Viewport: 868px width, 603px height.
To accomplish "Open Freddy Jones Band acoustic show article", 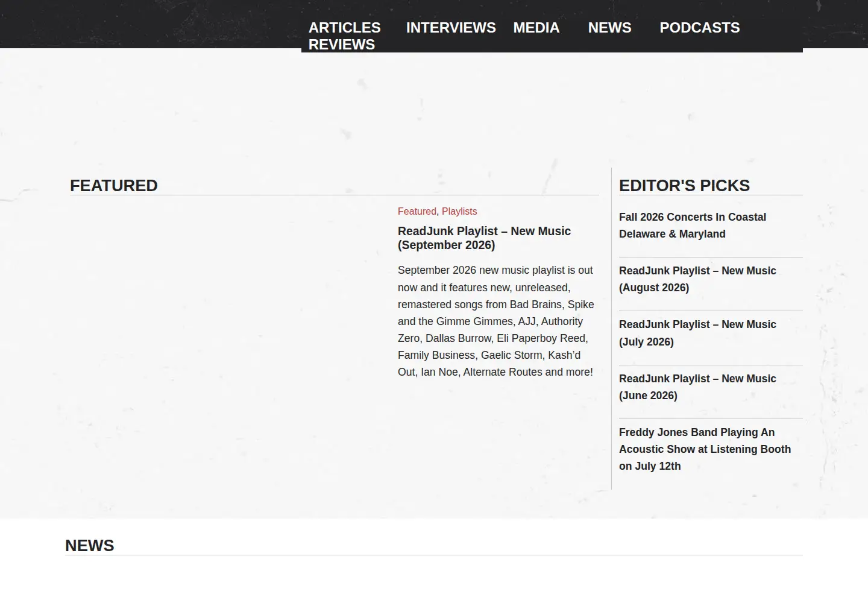I will [705, 449].
